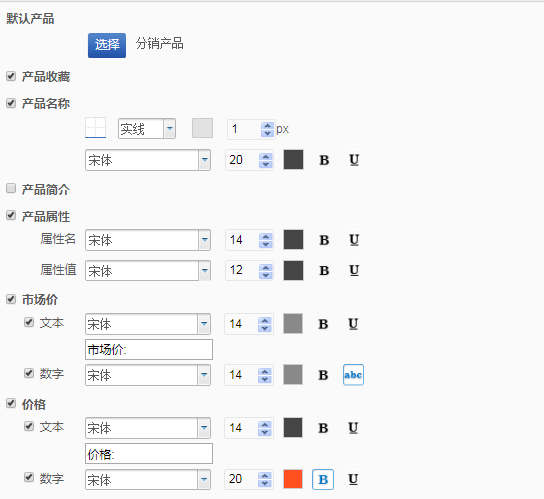Screen dimensions: 544x499
Task: Open the 实线 border line style dropdown
Action: pos(147,129)
